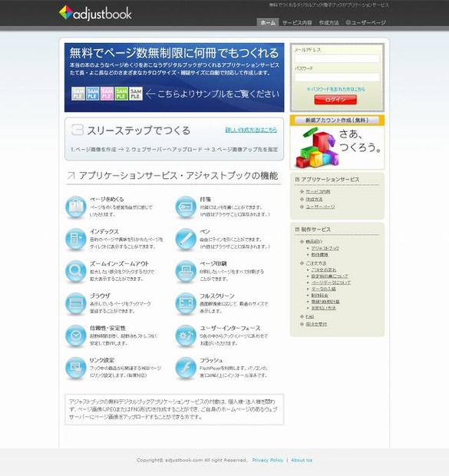The image size is (449, 476).
Task: Click the スリーステップでつくる heading
Action: click(x=139, y=131)
